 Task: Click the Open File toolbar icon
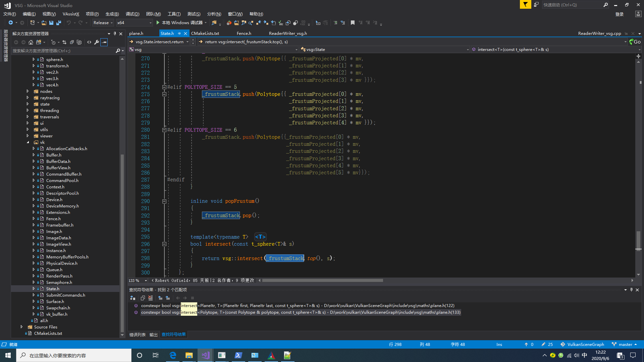click(44, 23)
